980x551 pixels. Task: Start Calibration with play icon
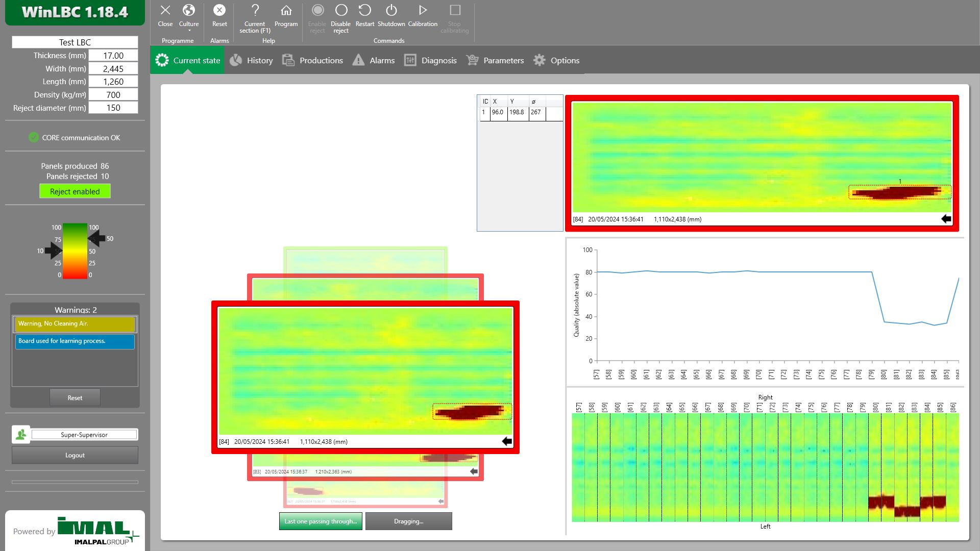coord(423,10)
